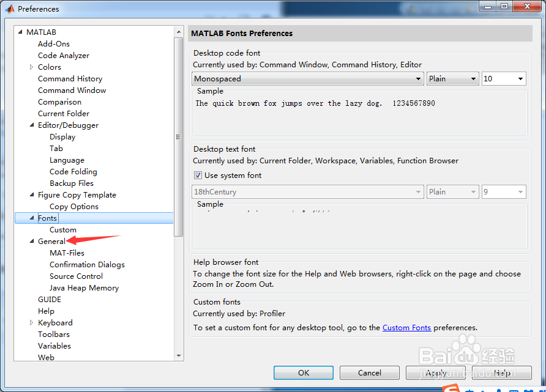This screenshot has width=546, height=392.
Task: Open Language preferences
Action: tap(67, 160)
